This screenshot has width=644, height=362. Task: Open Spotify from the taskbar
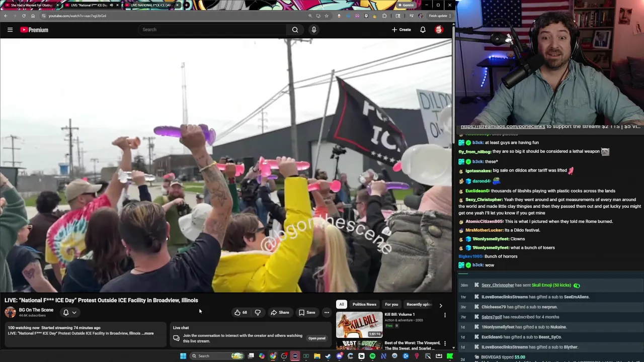click(x=372, y=356)
